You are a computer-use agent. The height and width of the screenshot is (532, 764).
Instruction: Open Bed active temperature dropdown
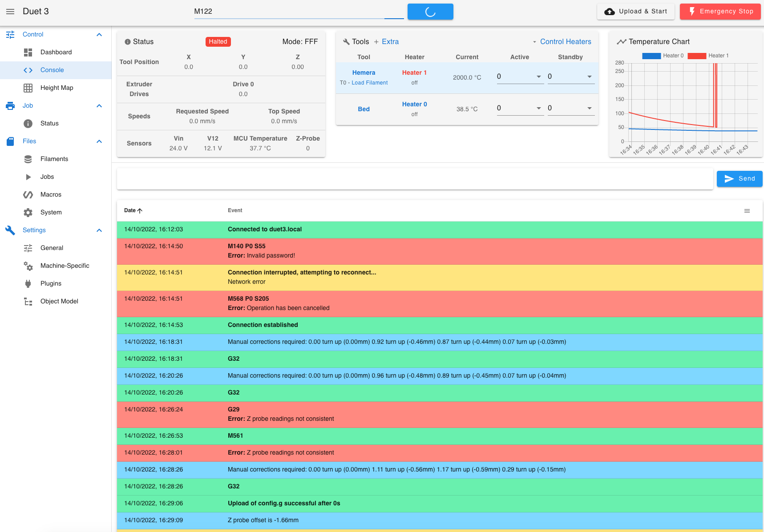[x=539, y=108]
